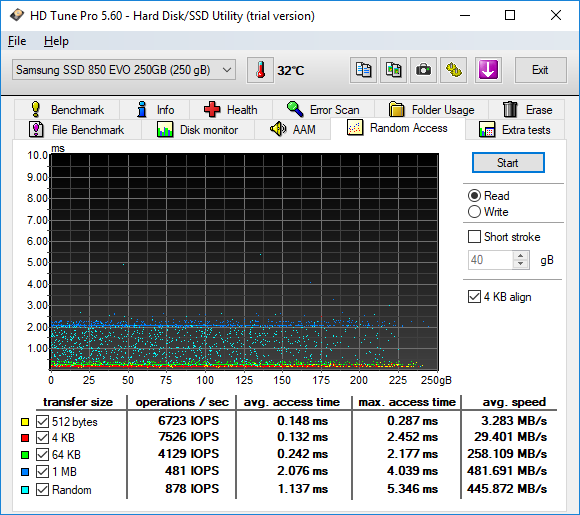Open the Health tab with red cross
Screen dimensions: 580x515
(230, 110)
